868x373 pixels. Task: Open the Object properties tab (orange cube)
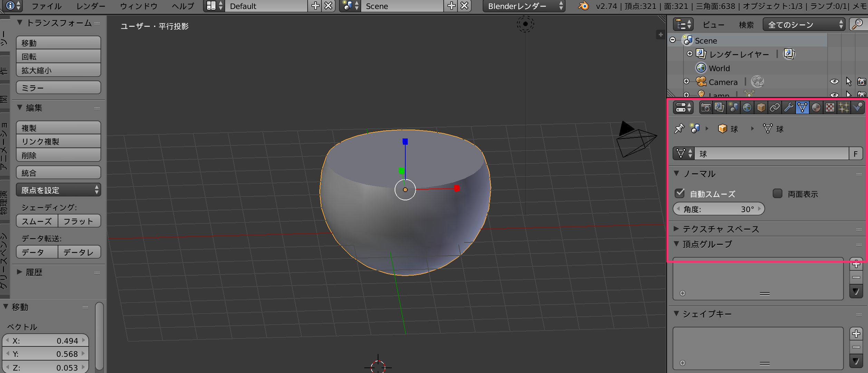pos(761,108)
